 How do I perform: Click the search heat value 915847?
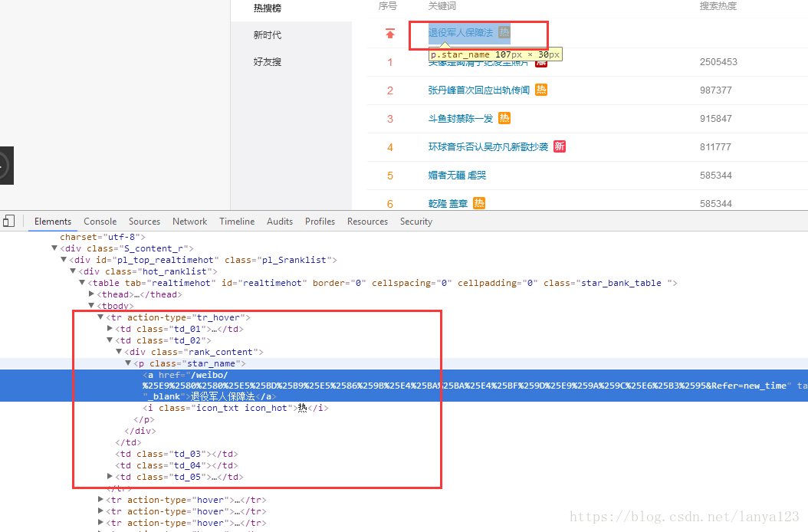click(x=716, y=119)
